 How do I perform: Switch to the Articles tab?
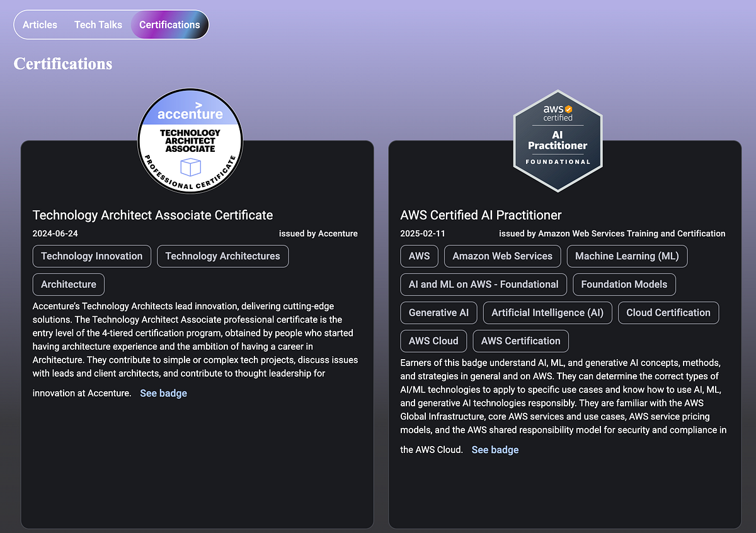[x=39, y=25]
